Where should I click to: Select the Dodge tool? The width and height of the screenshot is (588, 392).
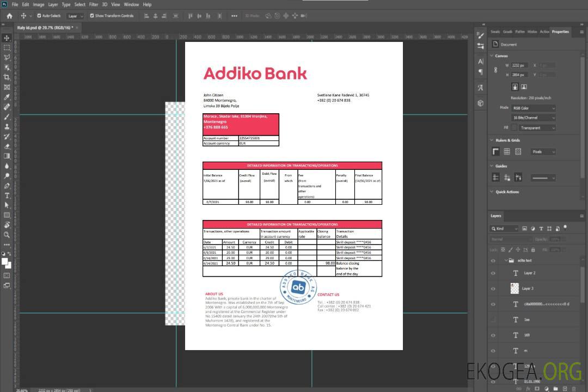click(x=7, y=175)
